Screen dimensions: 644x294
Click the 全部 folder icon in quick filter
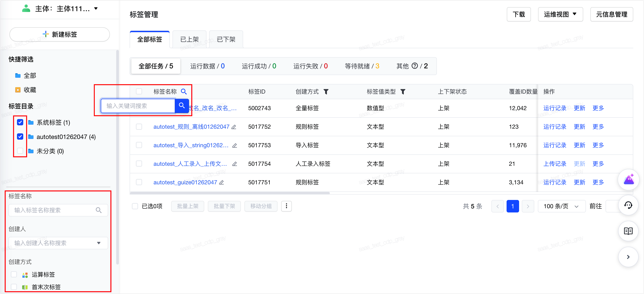coord(18,76)
